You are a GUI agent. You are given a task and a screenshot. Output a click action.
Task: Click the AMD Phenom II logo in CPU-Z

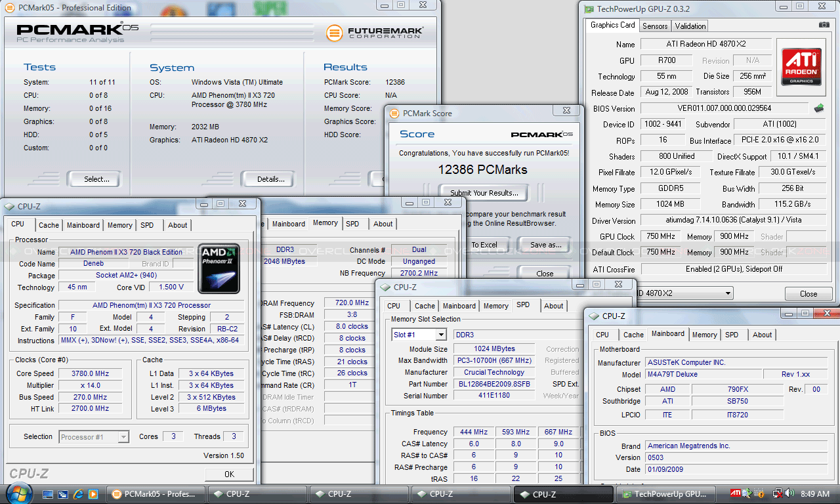(x=219, y=270)
